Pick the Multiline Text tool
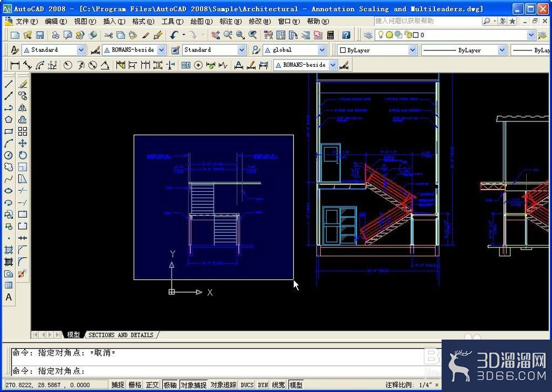Screen dimensions: 552x392 click(9, 297)
